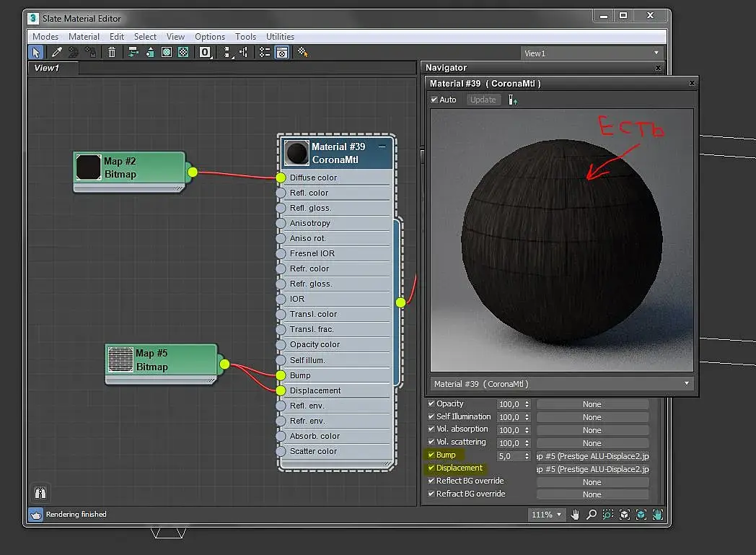Click the None button for Opacity map

point(592,405)
